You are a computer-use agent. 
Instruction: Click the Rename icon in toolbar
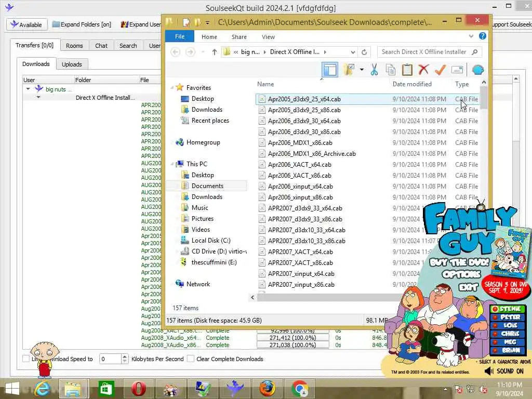pos(457,70)
